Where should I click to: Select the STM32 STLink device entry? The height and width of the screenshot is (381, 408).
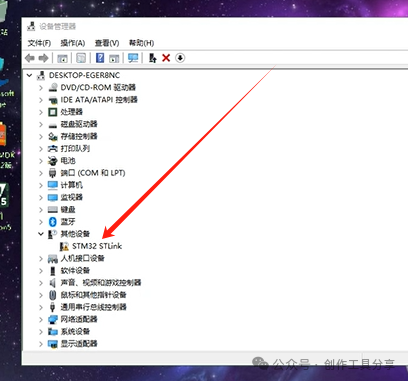(97, 246)
